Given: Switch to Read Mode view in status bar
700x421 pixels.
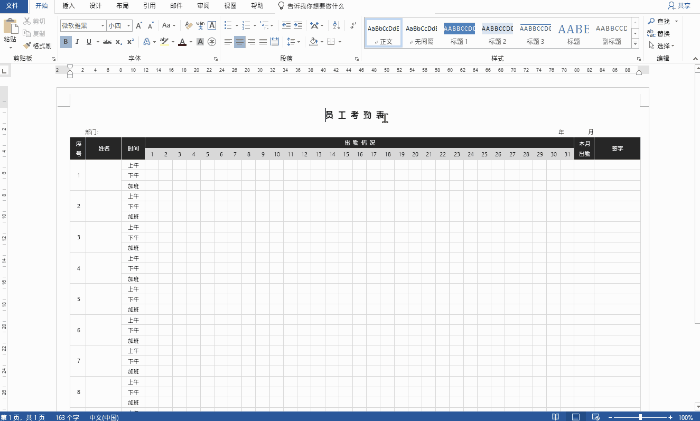Looking at the screenshot, I should 555,417.
